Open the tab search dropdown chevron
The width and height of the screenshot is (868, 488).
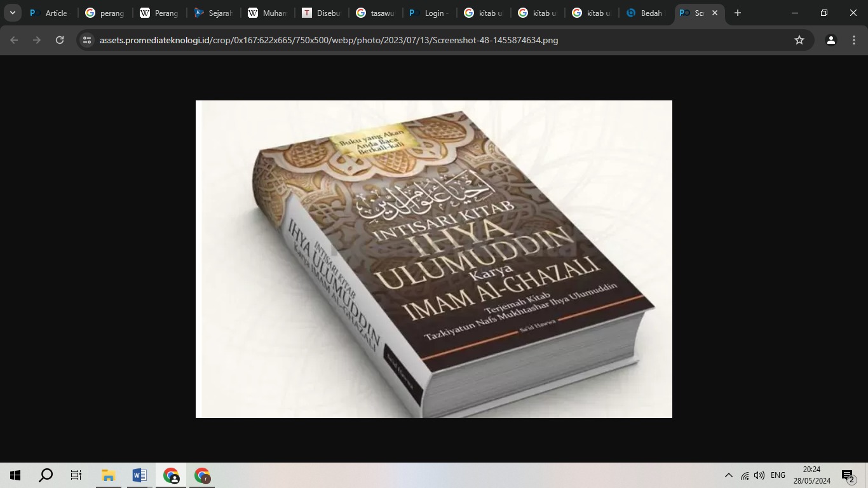click(x=12, y=13)
